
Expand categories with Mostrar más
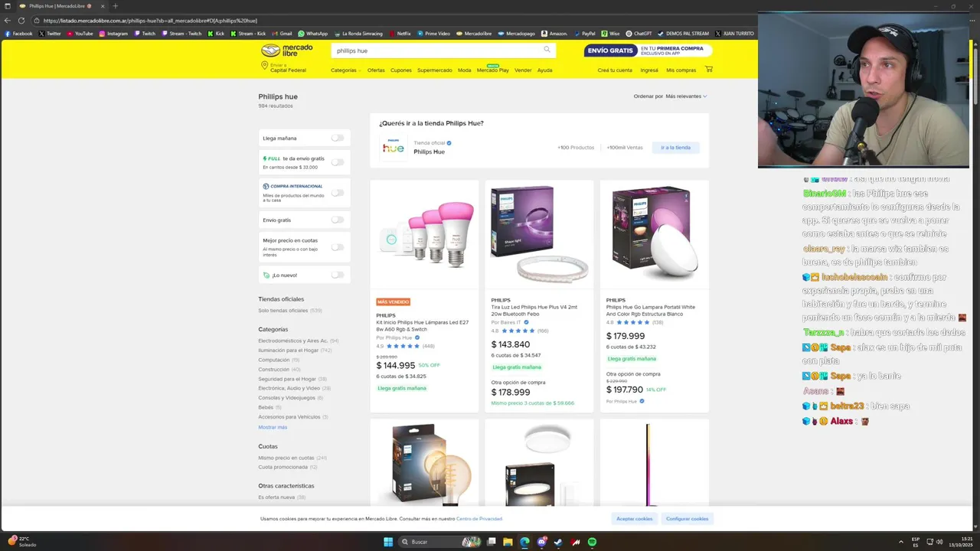coord(273,427)
